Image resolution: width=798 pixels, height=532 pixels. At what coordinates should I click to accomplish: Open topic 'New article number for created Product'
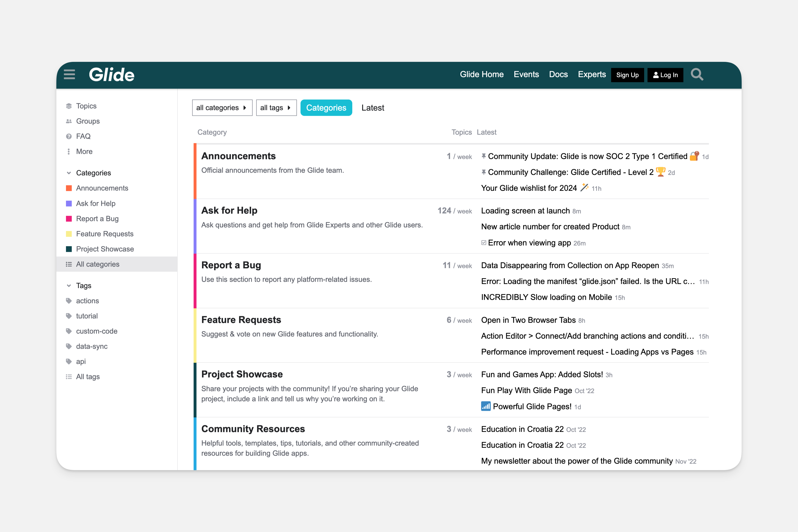(550, 227)
